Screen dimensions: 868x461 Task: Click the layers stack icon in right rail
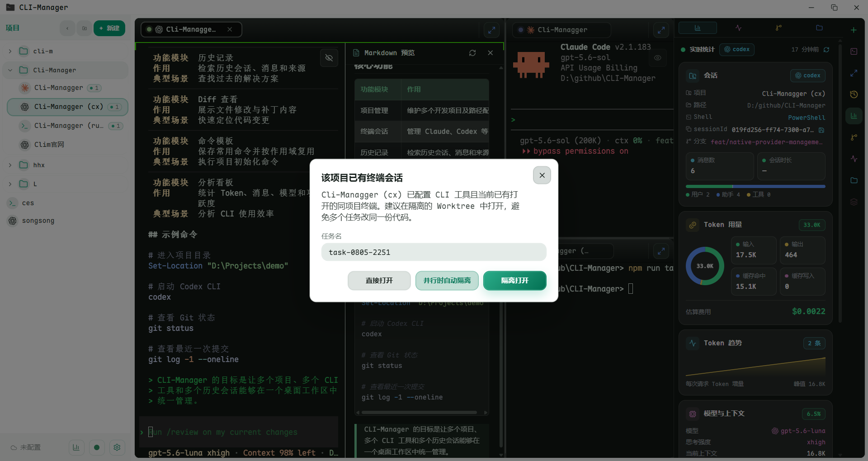pyautogui.click(x=854, y=202)
